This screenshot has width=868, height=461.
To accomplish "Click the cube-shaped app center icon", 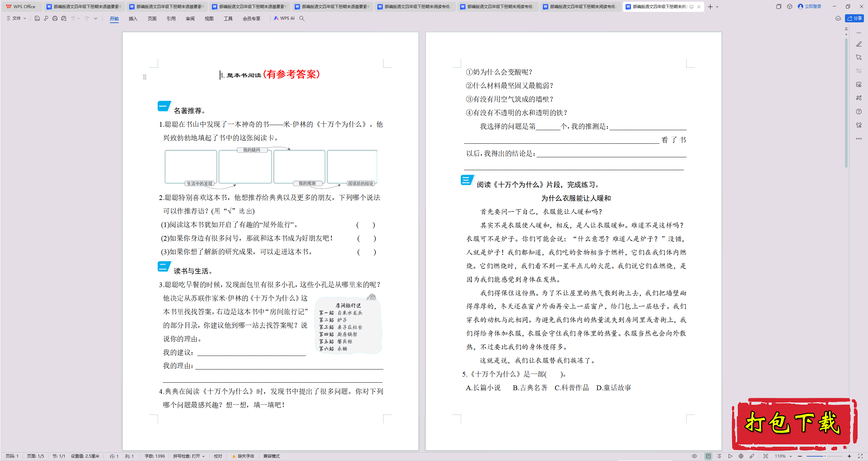I will [790, 6].
